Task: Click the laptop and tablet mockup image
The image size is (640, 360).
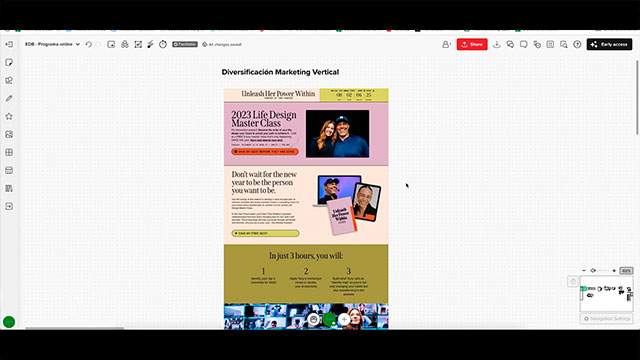Action: [x=347, y=204]
